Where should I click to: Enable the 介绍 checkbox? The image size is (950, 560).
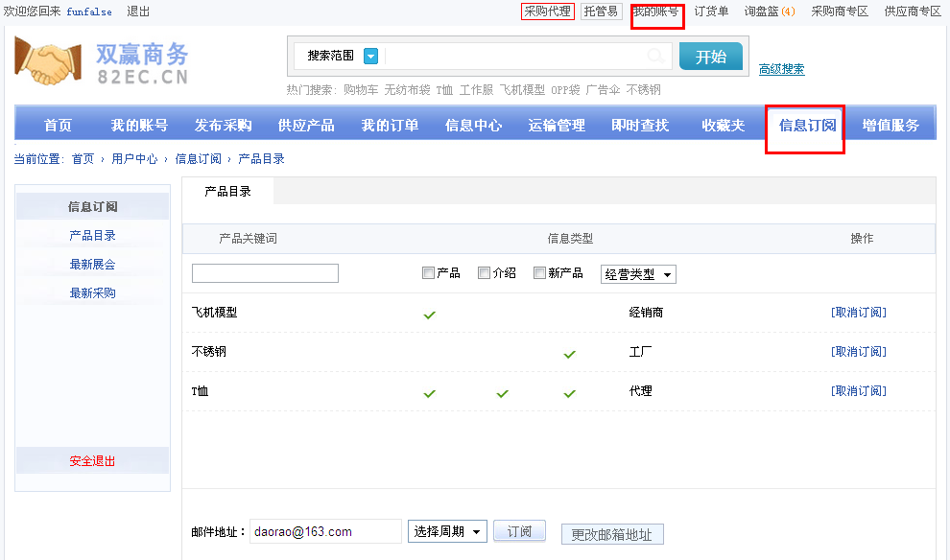coord(484,272)
